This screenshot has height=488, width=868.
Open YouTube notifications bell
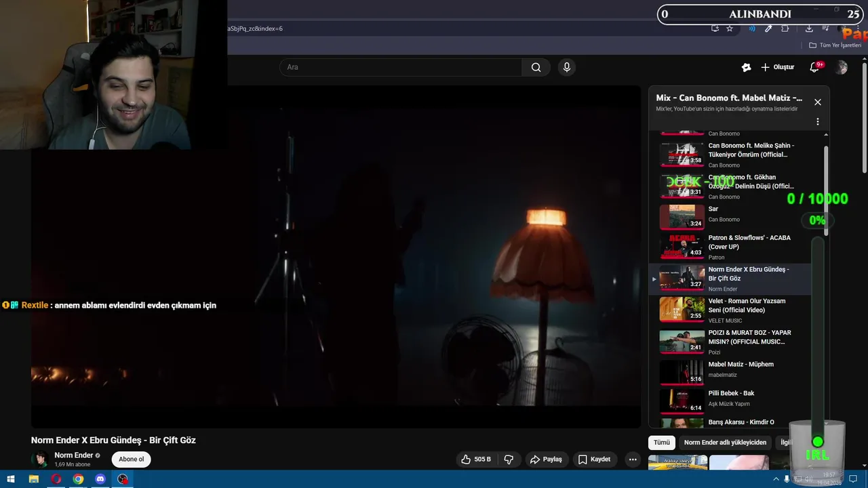814,67
